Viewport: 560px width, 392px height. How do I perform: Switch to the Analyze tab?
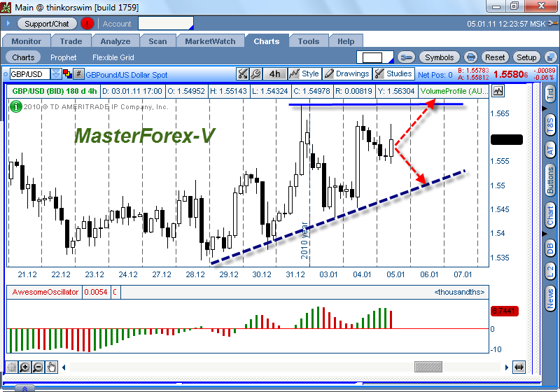[x=115, y=41]
